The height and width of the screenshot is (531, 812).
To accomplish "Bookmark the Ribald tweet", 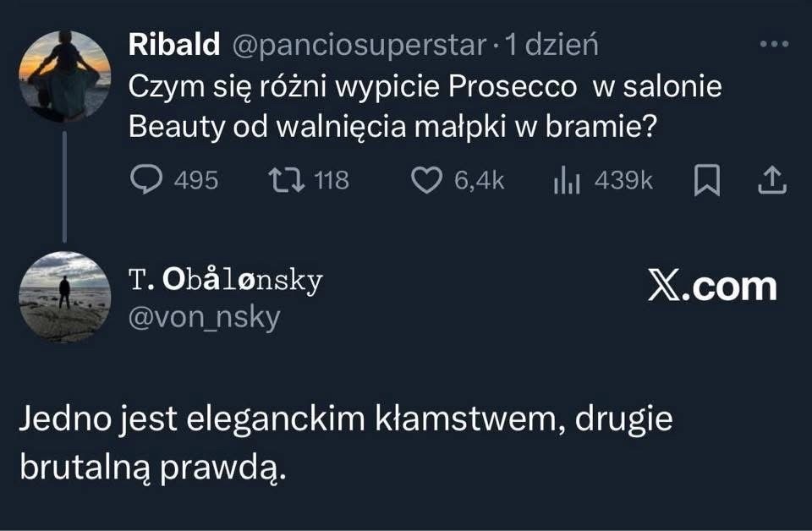I will pos(705,180).
